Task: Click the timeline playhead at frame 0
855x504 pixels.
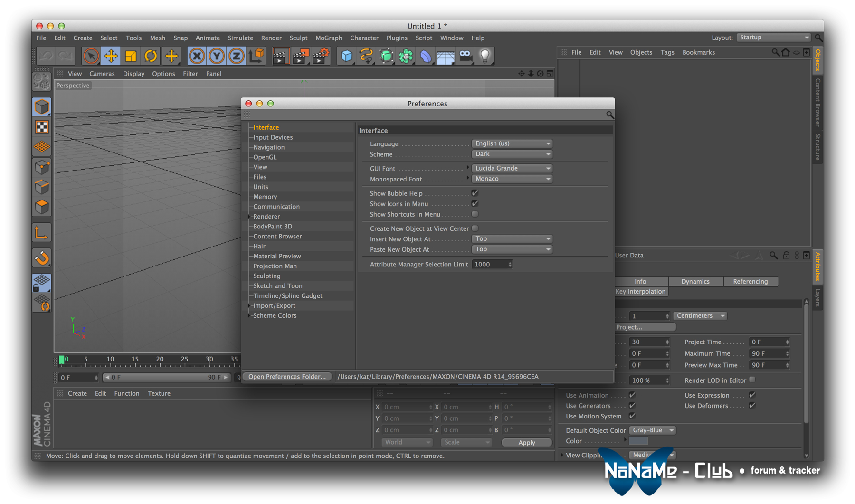Action: click(62, 360)
